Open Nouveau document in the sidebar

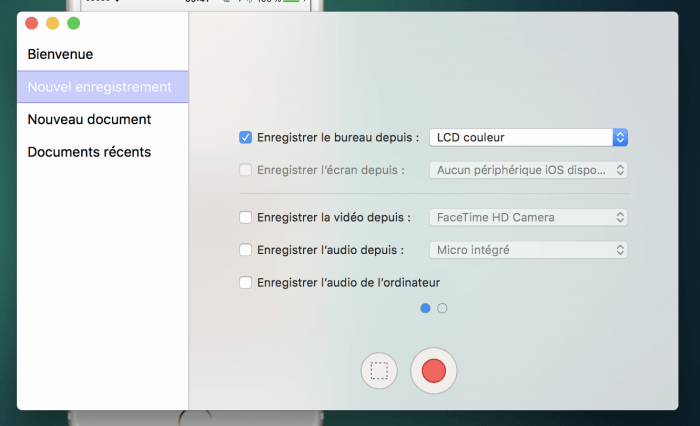point(89,120)
